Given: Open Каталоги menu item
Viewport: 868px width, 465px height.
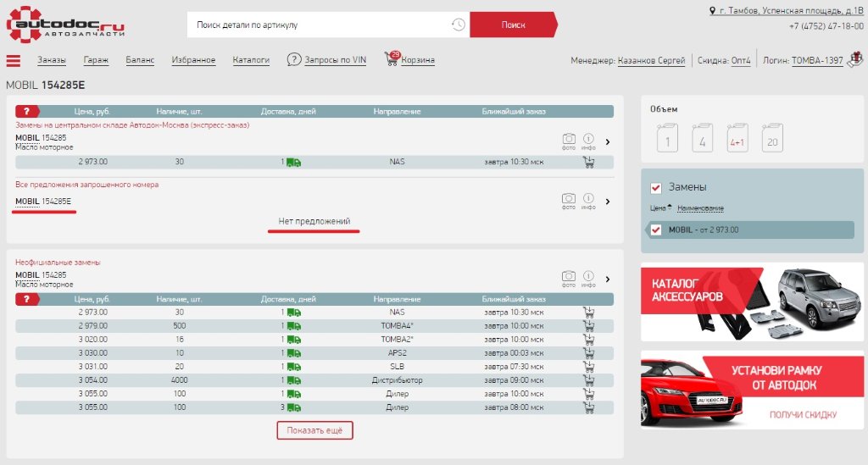Looking at the screenshot, I should (x=251, y=60).
